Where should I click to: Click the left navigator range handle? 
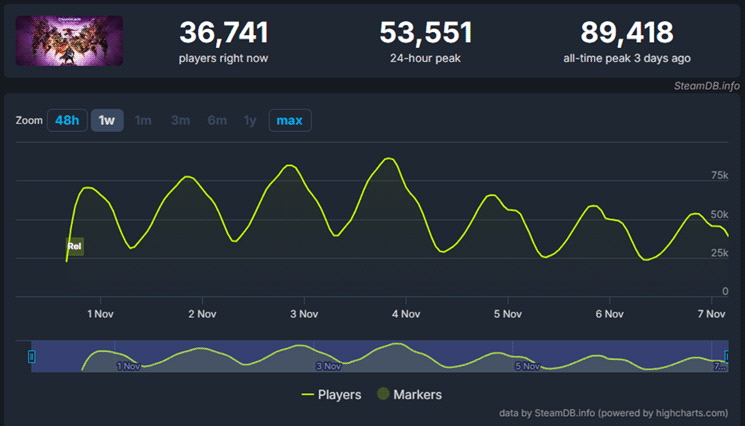[x=32, y=356]
